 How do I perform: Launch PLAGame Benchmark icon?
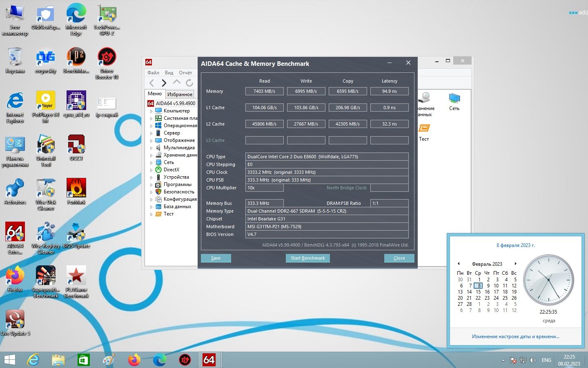point(76,281)
